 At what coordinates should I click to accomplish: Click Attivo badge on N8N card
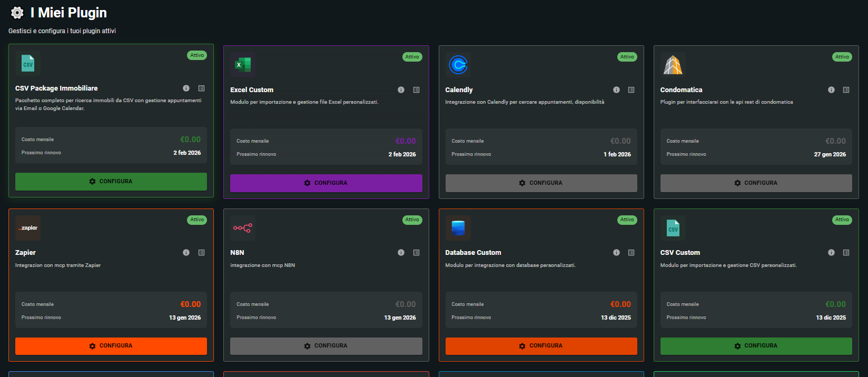tap(412, 220)
